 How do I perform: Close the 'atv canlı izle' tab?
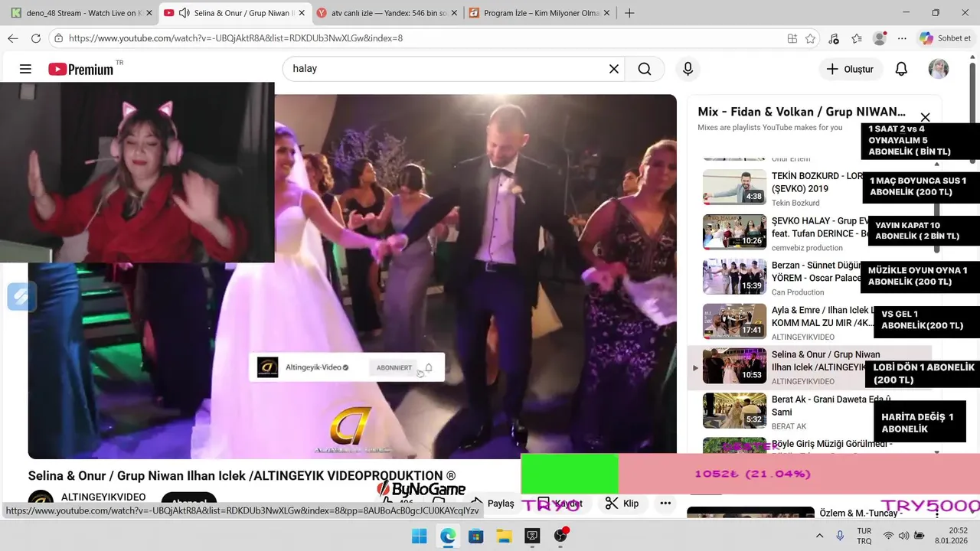click(x=454, y=13)
